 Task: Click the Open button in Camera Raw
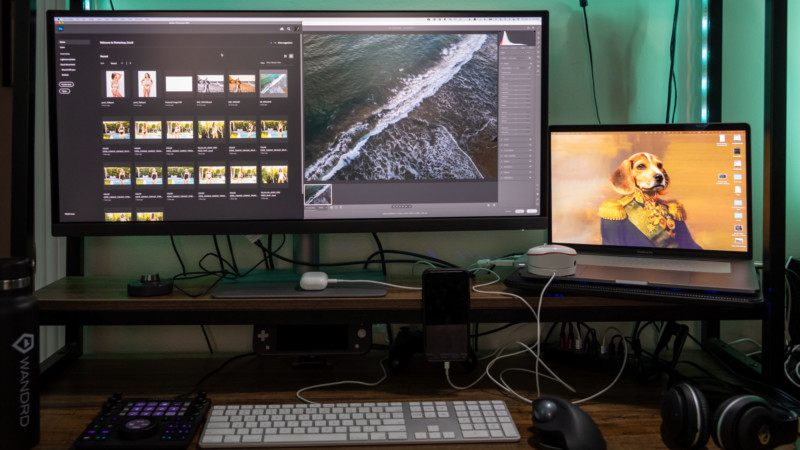532,211
